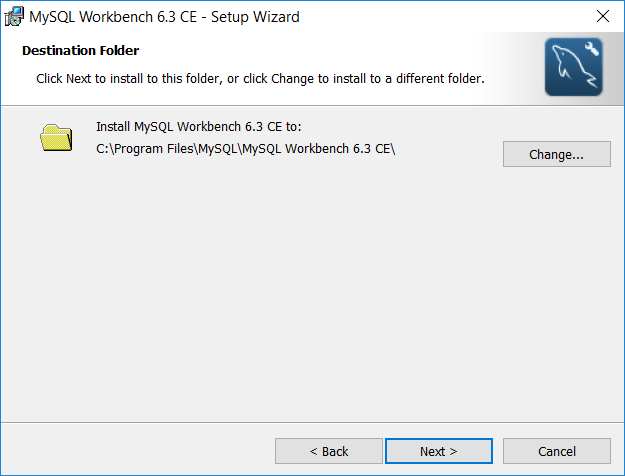Click empty title bar space left of close button
This screenshot has height=476, width=625.
(450, 17)
